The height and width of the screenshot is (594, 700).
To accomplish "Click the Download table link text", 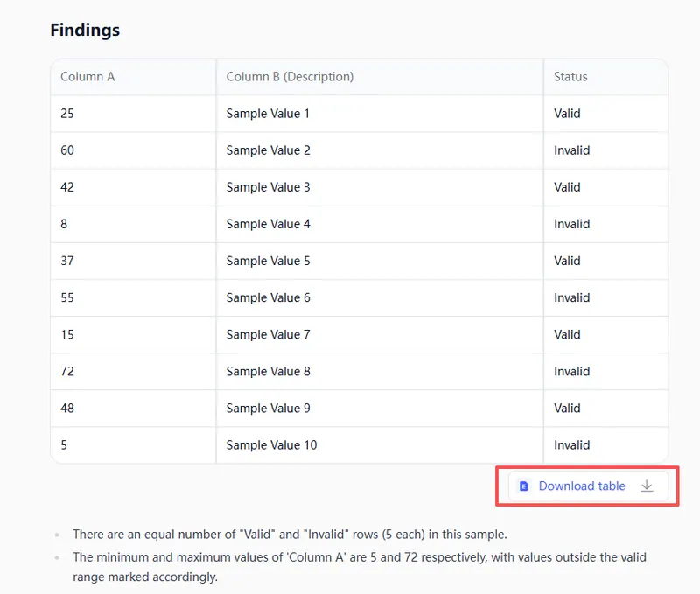I will coord(582,486).
